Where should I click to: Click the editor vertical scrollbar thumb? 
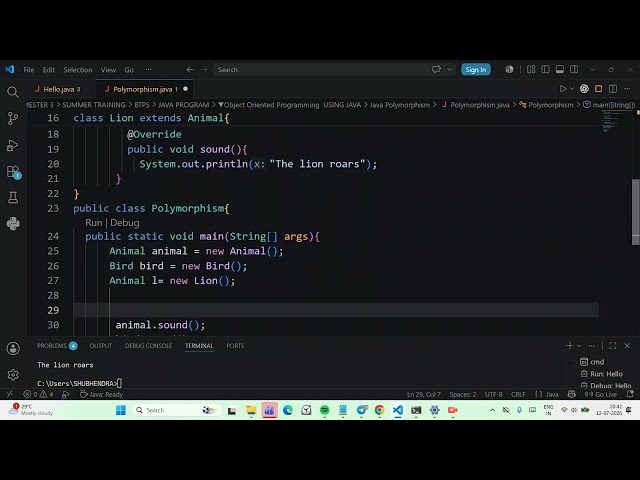636,212
